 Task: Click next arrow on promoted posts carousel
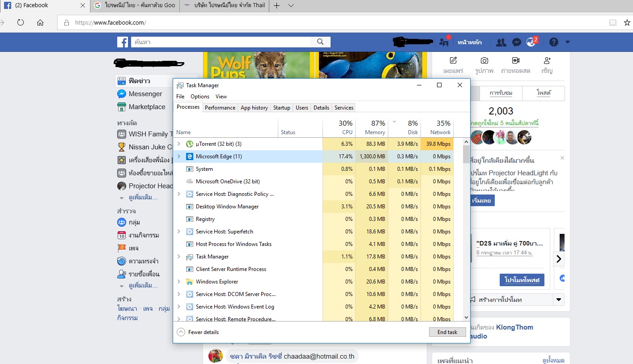pyautogui.click(x=559, y=258)
